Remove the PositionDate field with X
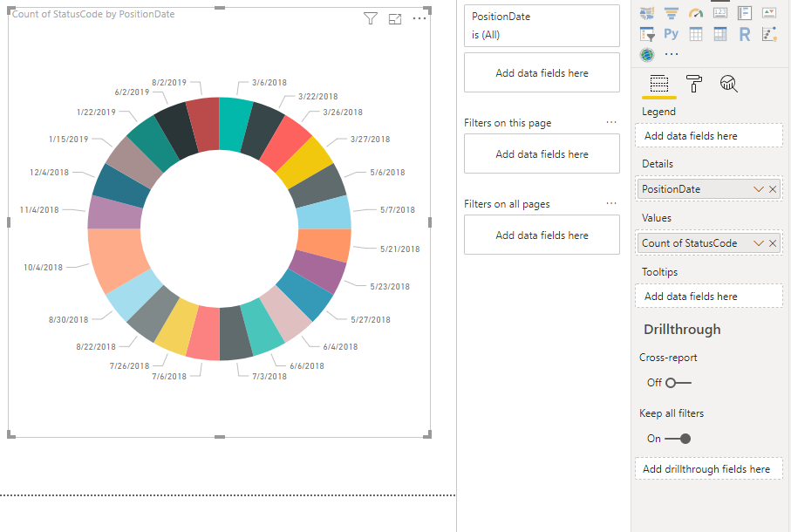 (773, 189)
